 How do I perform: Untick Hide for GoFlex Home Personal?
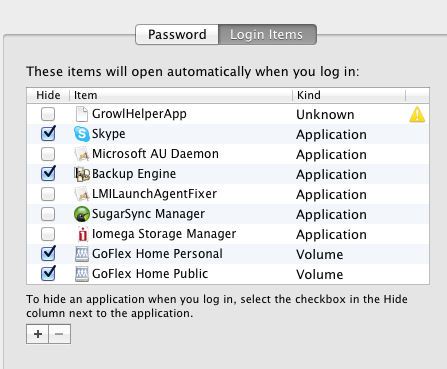(x=48, y=254)
